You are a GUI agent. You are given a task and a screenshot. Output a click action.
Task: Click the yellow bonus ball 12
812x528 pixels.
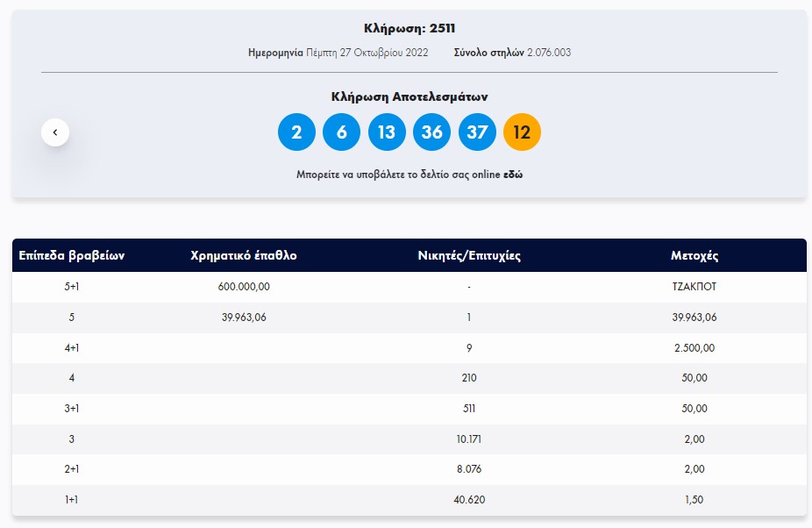[523, 132]
